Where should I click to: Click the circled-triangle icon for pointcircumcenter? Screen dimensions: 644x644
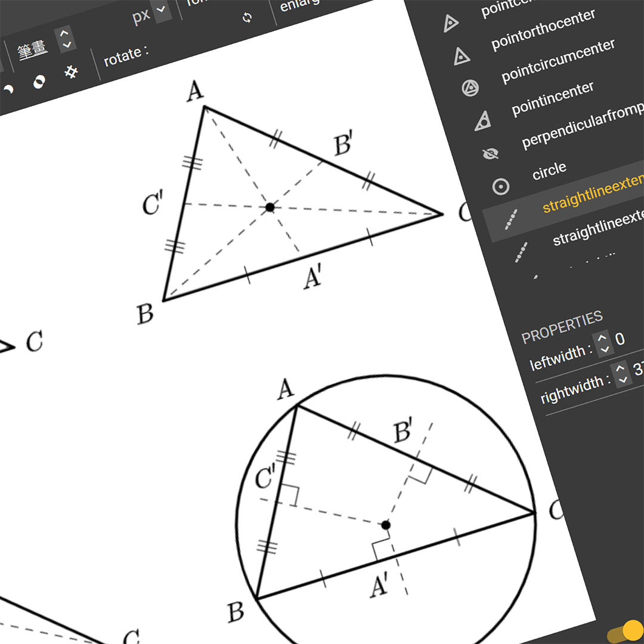click(470, 88)
